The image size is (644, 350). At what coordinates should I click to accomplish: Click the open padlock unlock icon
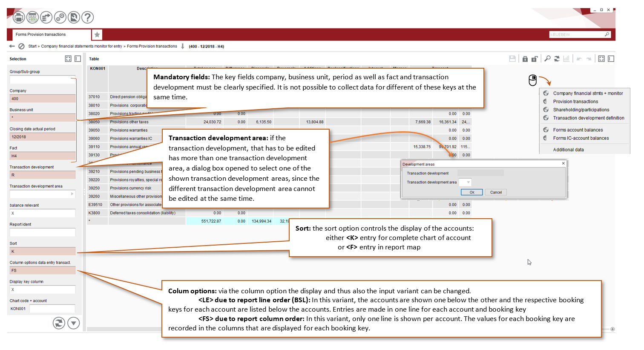[x=535, y=59]
